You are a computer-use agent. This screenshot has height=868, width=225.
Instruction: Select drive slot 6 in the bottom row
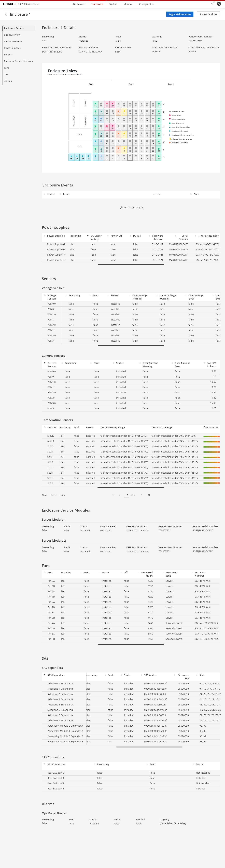click(x=130, y=157)
